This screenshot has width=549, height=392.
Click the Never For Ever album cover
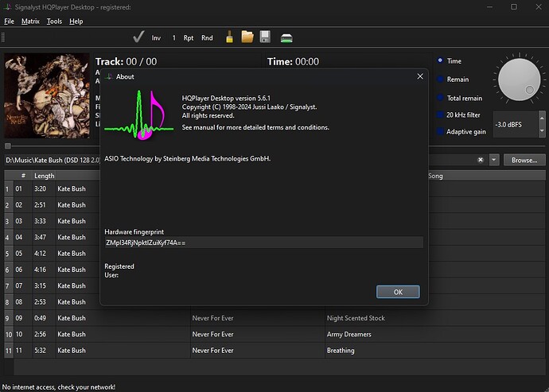[47, 95]
